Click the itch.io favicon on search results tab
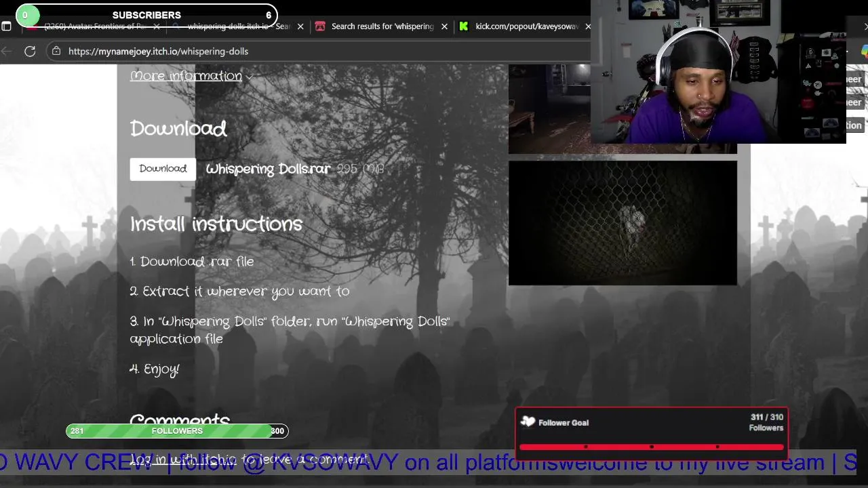This screenshot has width=868, height=488. coord(320,26)
